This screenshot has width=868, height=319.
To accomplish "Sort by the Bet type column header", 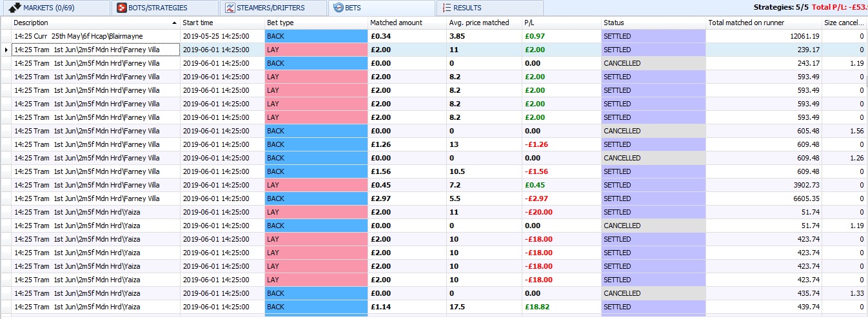I will [316, 23].
